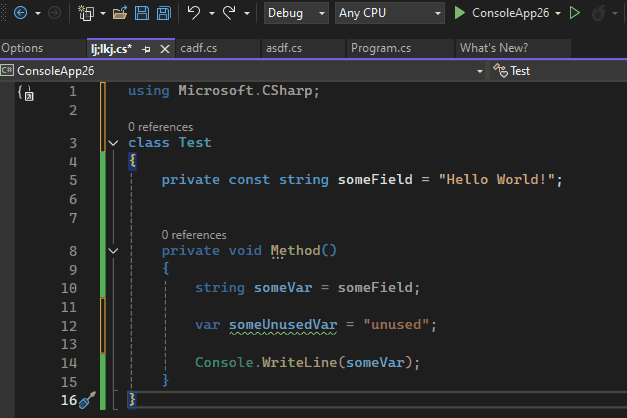The width and height of the screenshot is (627, 418).
Task: Open the Navigate Backward history dropdown arrow
Action: (38, 13)
